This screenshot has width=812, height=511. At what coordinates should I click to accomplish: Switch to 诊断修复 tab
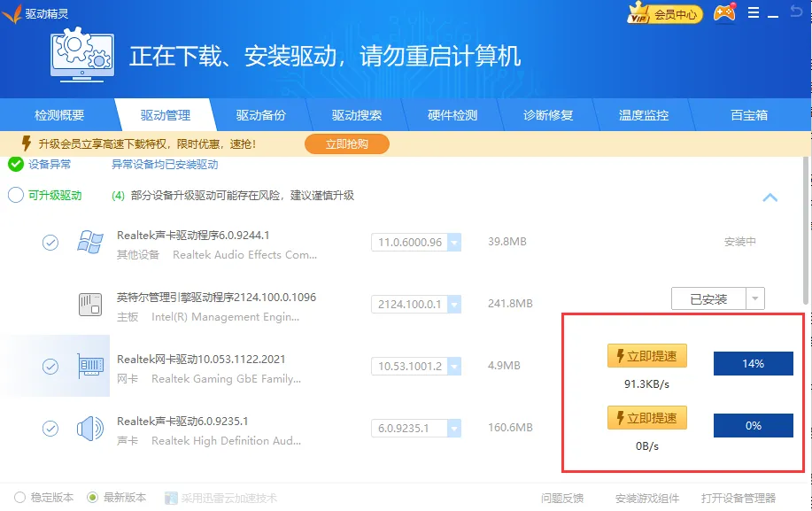click(x=548, y=115)
